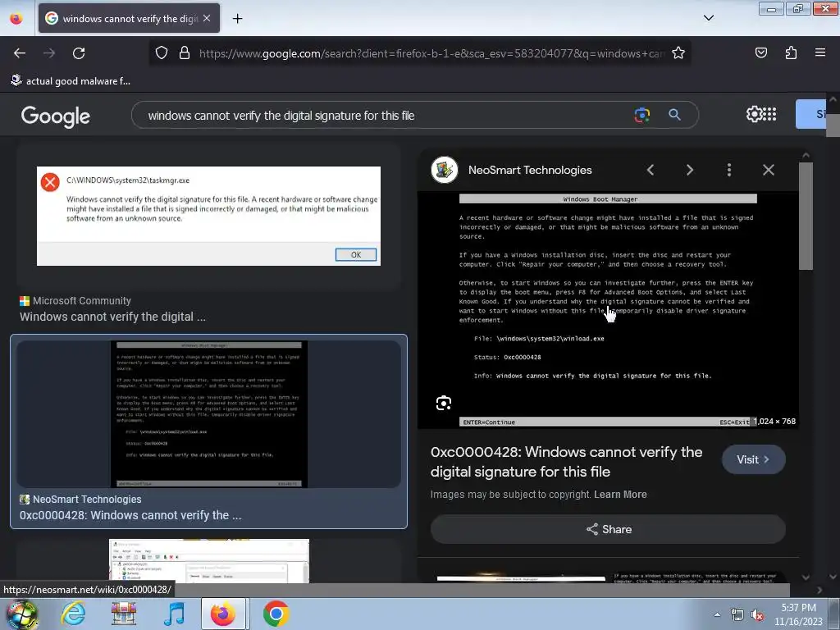The height and width of the screenshot is (630, 840).
Task: Click the Google logo
Action: tap(56, 116)
